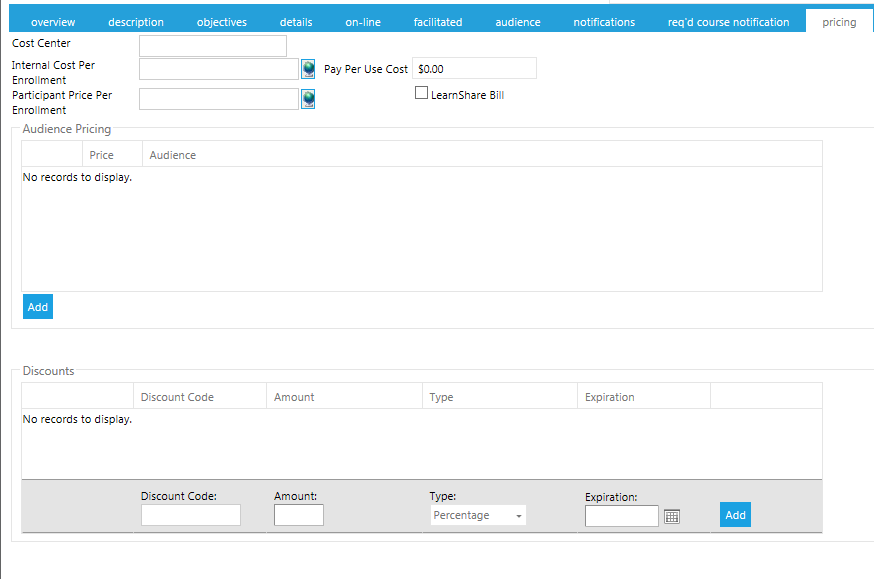The image size is (874, 579).
Task: Go to req'd course notification tab
Action: tap(728, 22)
